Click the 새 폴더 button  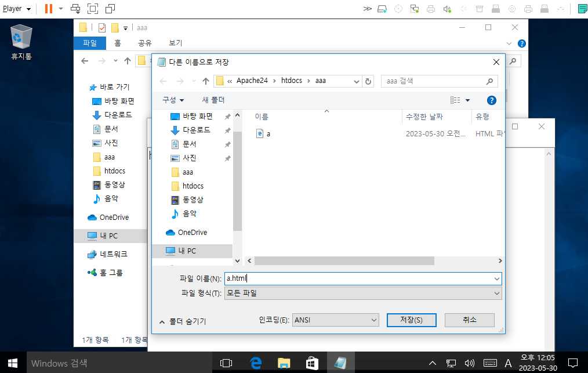point(213,100)
